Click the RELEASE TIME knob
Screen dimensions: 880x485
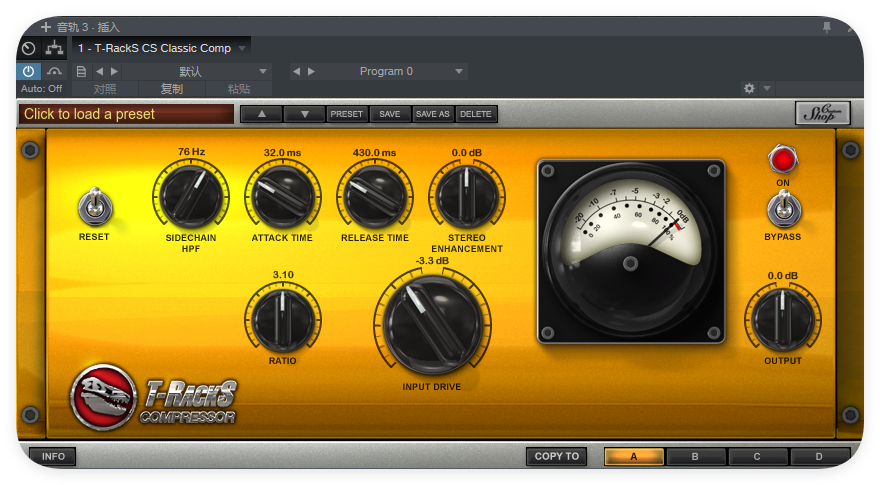tap(375, 196)
